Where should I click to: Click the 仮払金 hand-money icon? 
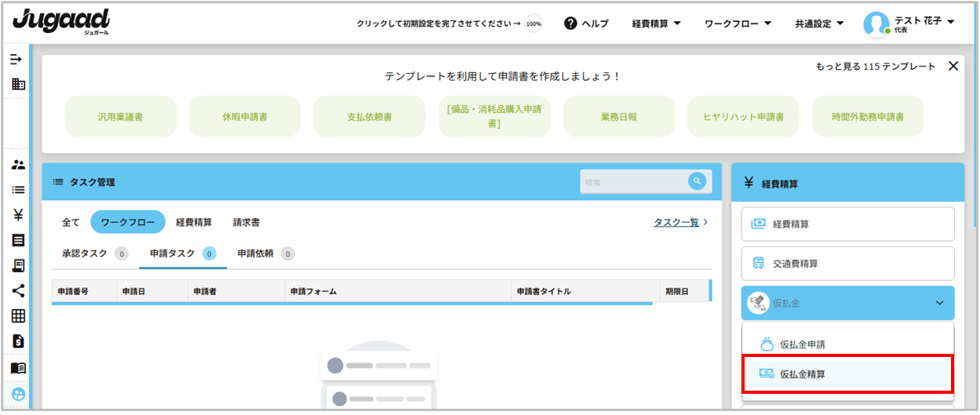coord(758,303)
